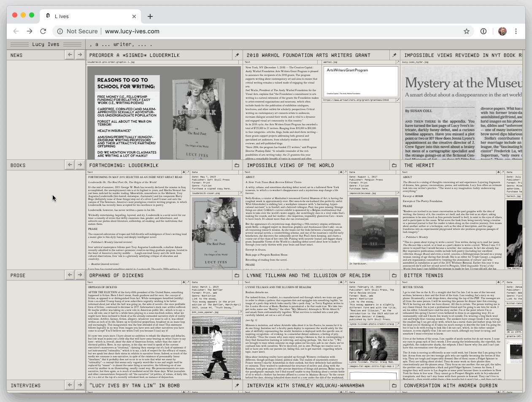This screenshot has height=402, width=532.
Task: Expand the lynne-tillman-photo-credit-craig image panel
Action: coord(397,324)
